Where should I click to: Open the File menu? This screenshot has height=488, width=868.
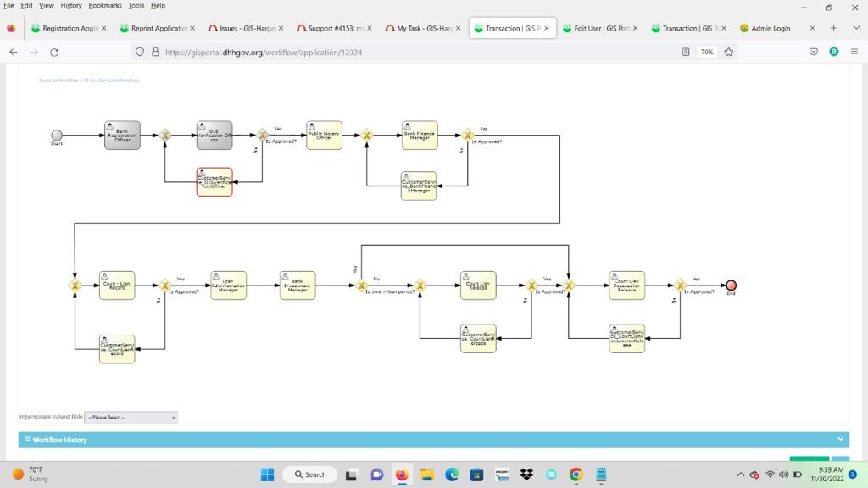(8, 6)
